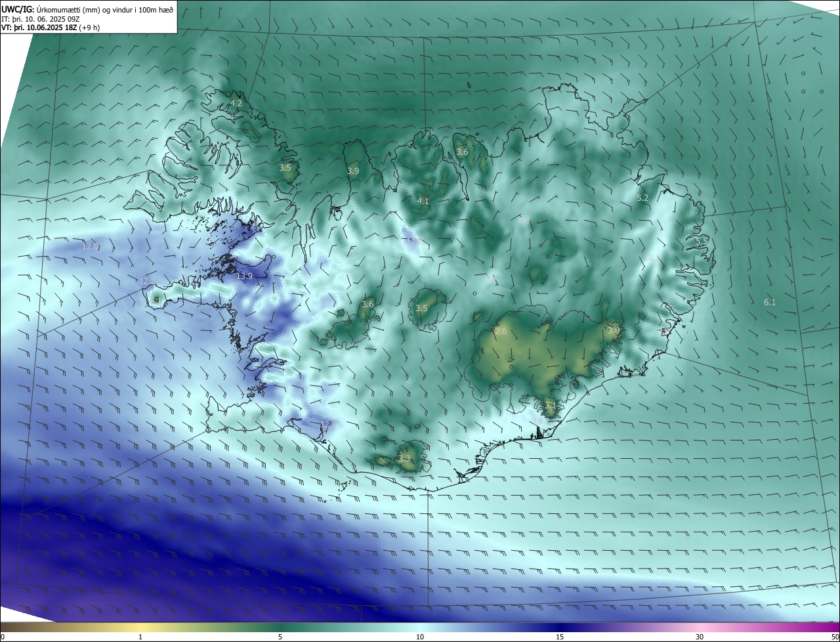Viewport: 840px width, 642px height.
Task: Click the '50' tick on the color scale
Action: [x=835, y=637]
